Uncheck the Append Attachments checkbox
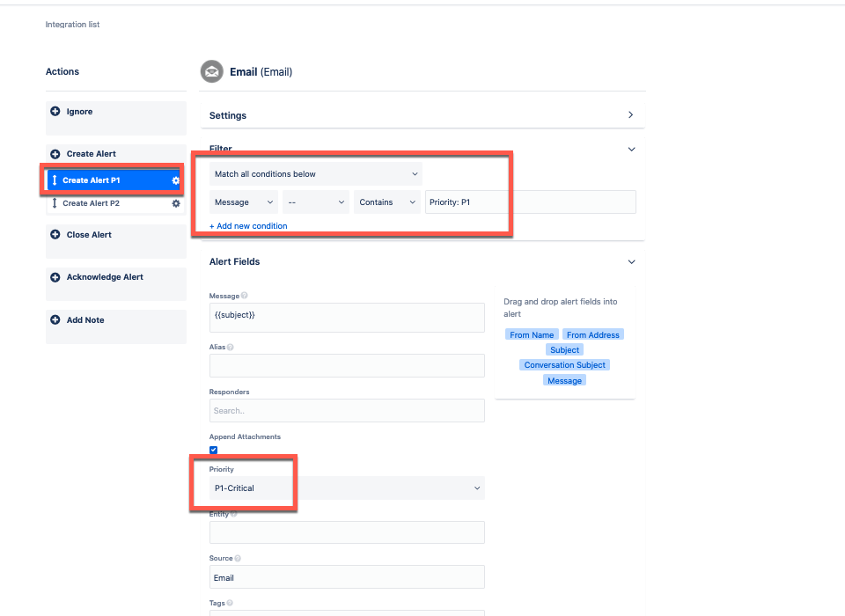 click(x=213, y=450)
